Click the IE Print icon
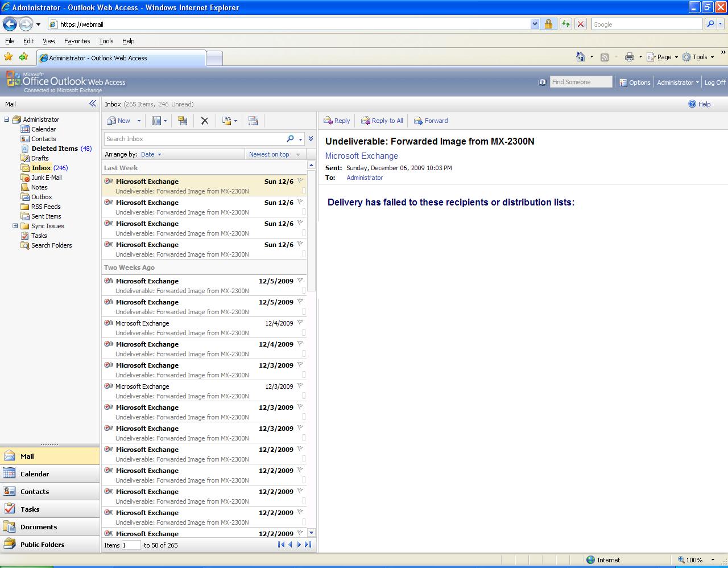This screenshot has height=568, width=728. coord(629,57)
